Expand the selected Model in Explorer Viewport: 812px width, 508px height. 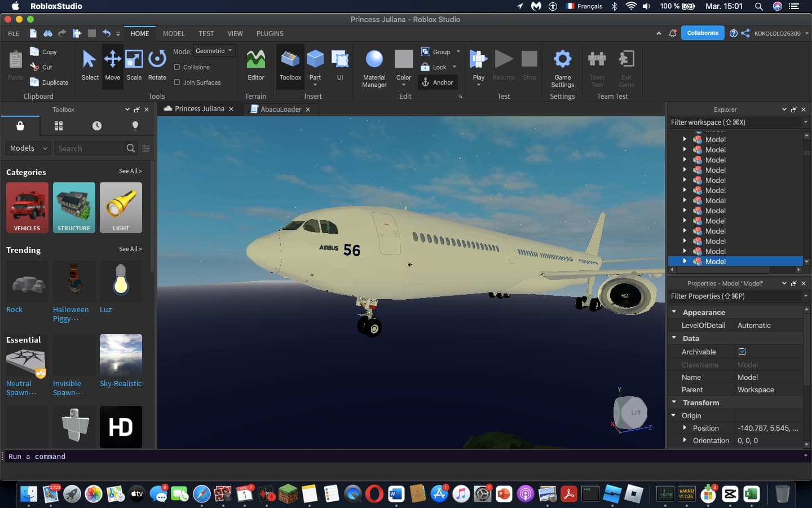click(x=685, y=261)
